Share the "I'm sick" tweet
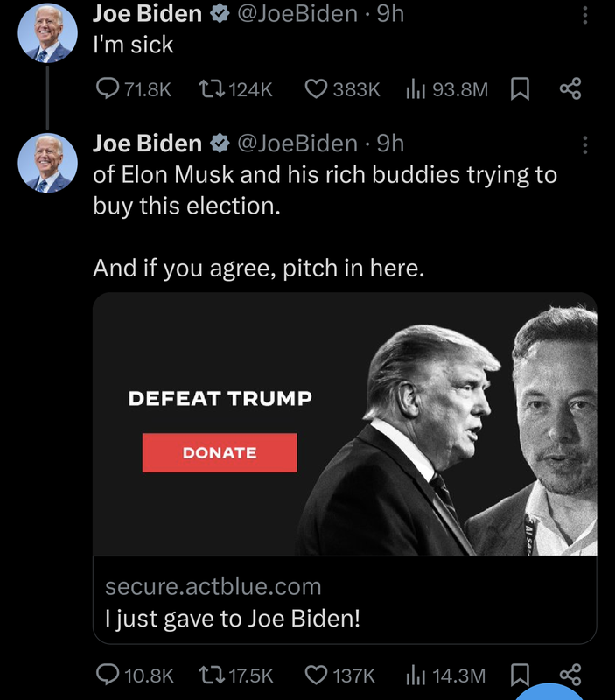Image resolution: width=615 pixels, height=700 pixels. (x=570, y=88)
